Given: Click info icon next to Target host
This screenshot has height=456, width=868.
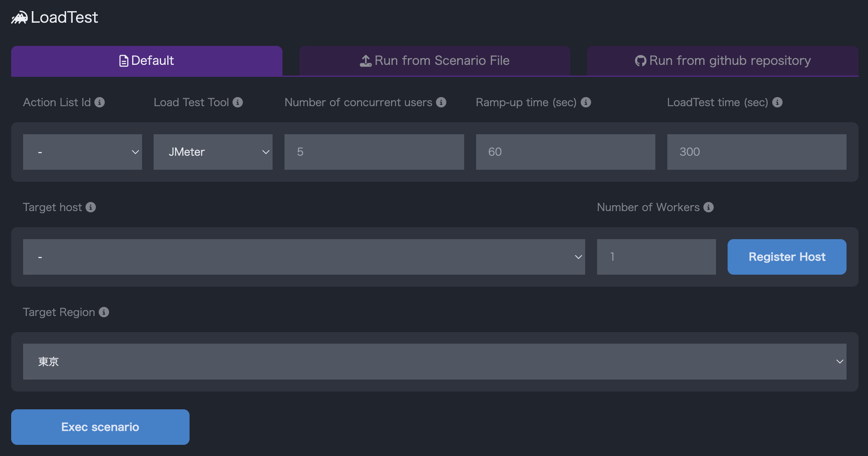Looking at the screenshot, I should pos(90,207).
